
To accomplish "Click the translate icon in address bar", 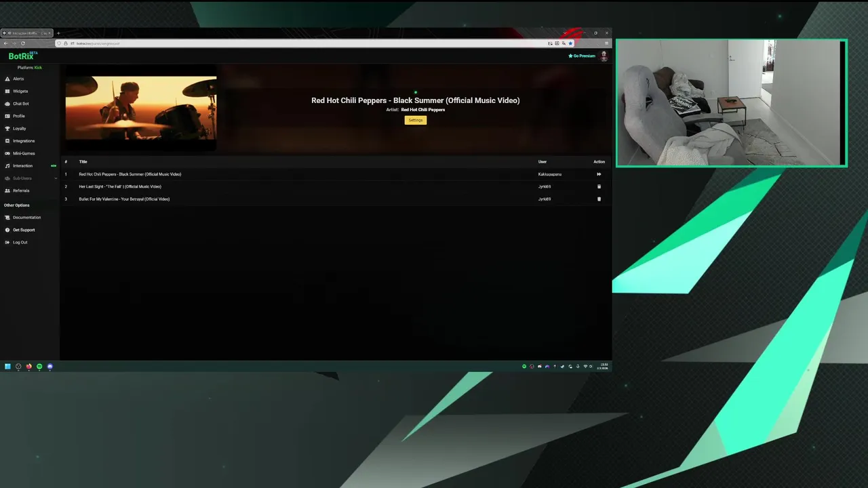I will tap(564, 43).
